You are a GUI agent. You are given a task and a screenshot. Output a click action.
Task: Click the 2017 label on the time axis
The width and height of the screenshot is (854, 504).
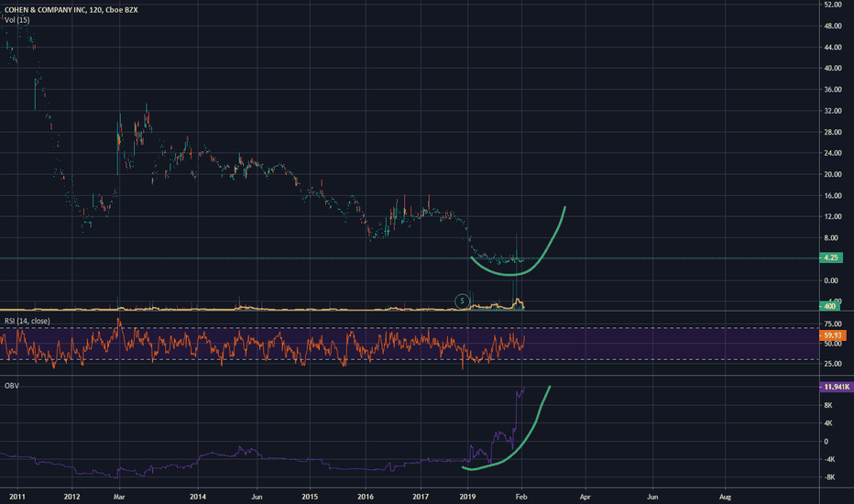421,497
